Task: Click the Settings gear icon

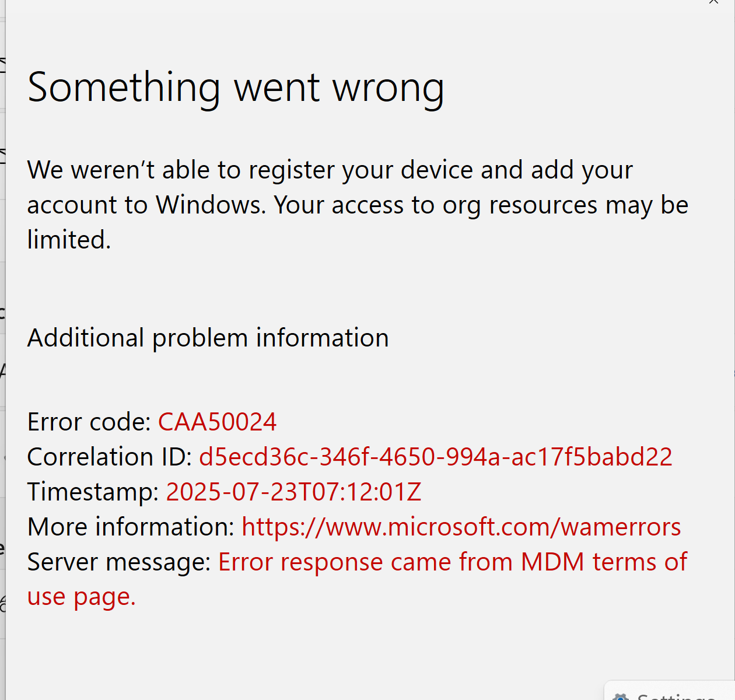Action: coord(621,696)
